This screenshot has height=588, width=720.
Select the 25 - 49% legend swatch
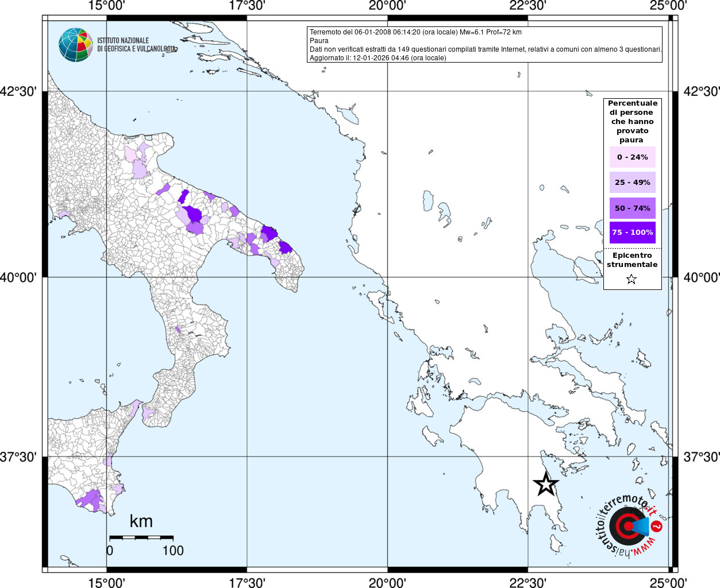[x=633, y=182]
